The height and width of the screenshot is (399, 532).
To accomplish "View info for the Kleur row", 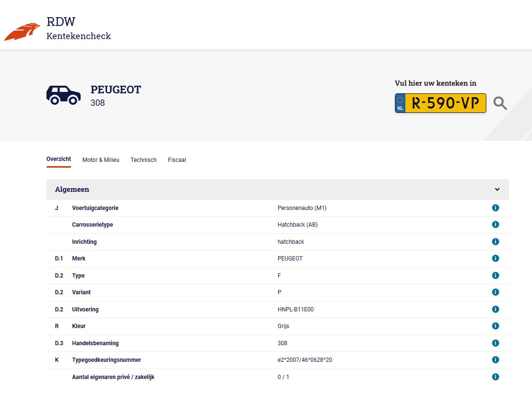I will (495, 326).
